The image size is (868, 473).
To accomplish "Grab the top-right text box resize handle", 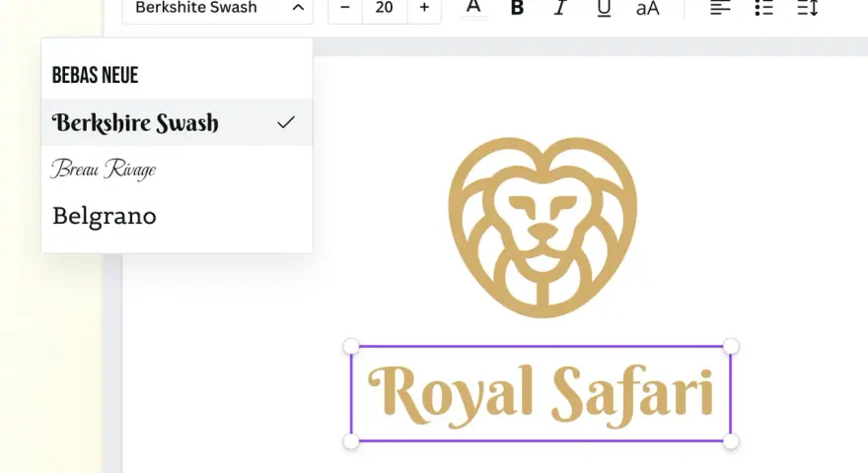I will tap(731, 347).
